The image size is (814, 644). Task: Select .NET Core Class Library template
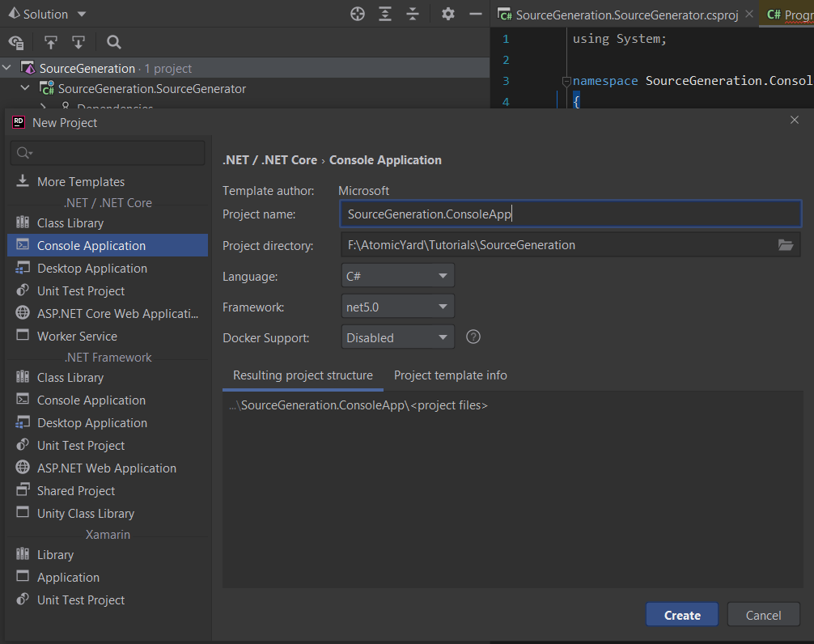pyautogui.click(x=108, y=223)
